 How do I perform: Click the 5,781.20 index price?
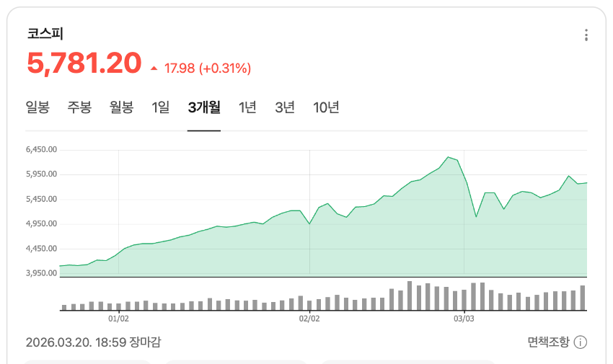(84, 63)
